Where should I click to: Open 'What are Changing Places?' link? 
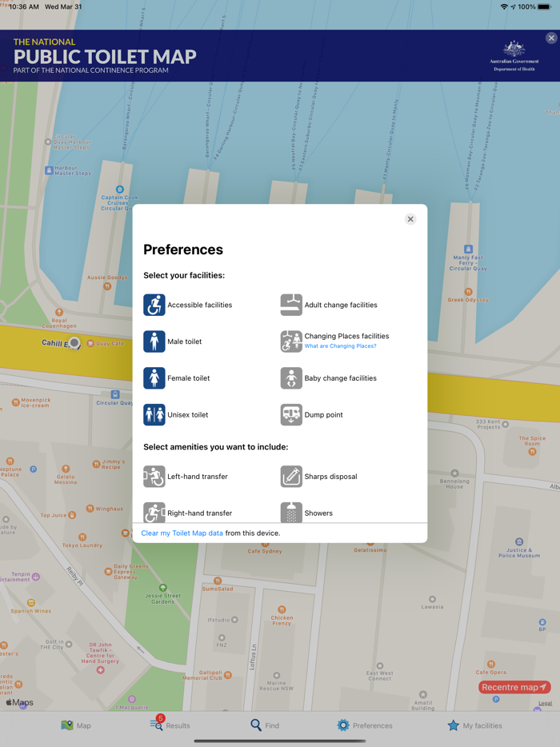click(340, 346)
